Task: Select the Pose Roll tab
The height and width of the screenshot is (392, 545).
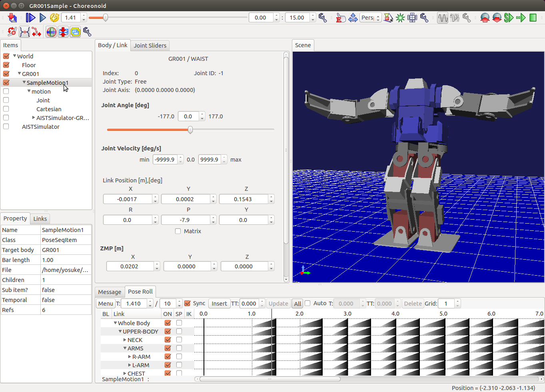Action: point(140,292)
